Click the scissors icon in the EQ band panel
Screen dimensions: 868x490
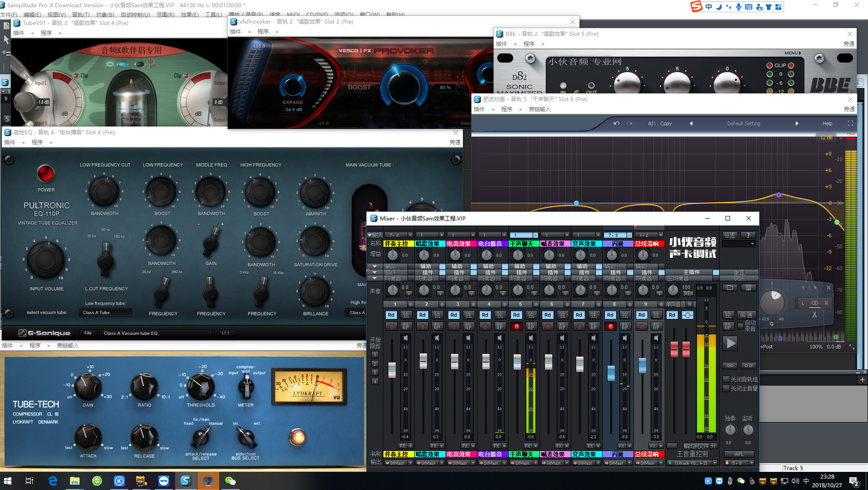click(x=814, y=314)
